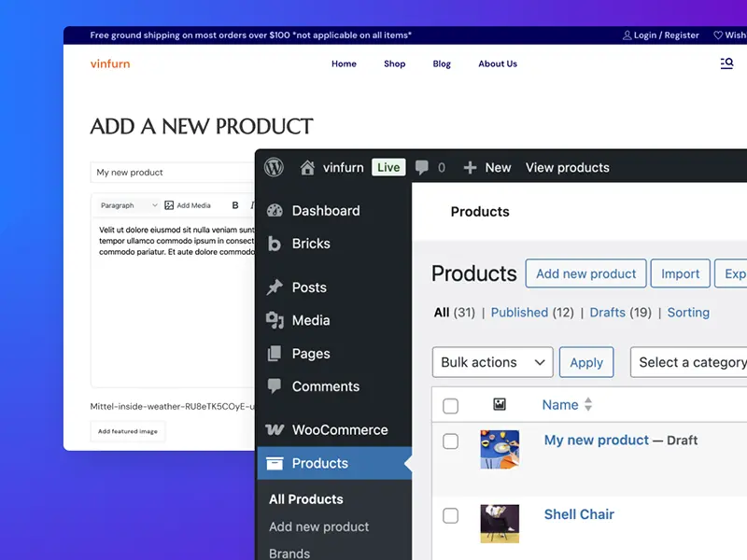This screenshot has width=747, height=560.
Task: Click the Add new product button
Action: (585, 273)
